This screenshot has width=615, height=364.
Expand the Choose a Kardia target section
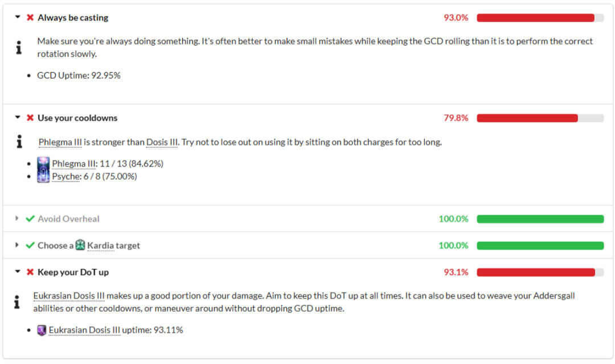[17, 245]
